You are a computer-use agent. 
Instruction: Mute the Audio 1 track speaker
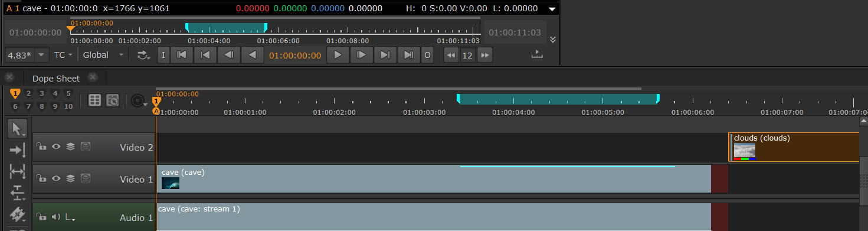click(x=56, y=217)
